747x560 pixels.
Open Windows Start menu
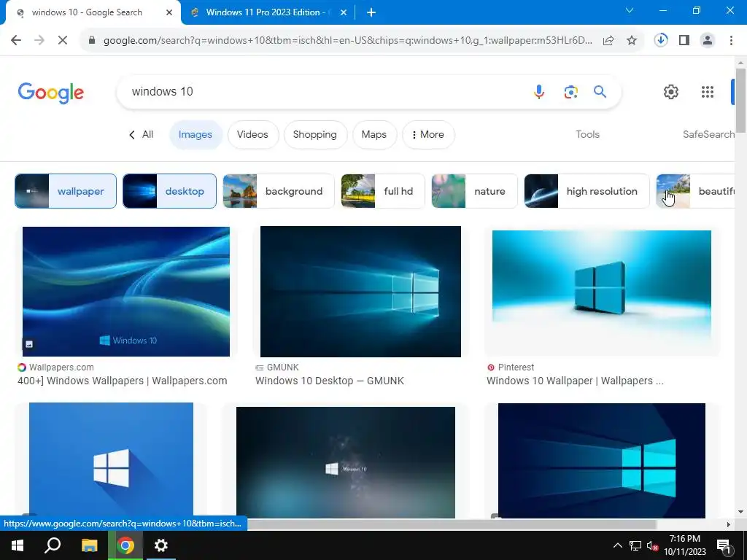18,545
